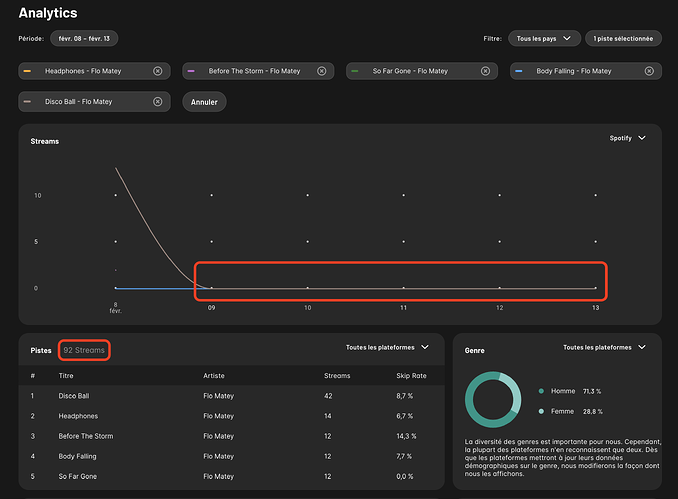Click the 1 piste sélectionnée button
Viewport: 678px width, 499px height.
tap(623, 39)
